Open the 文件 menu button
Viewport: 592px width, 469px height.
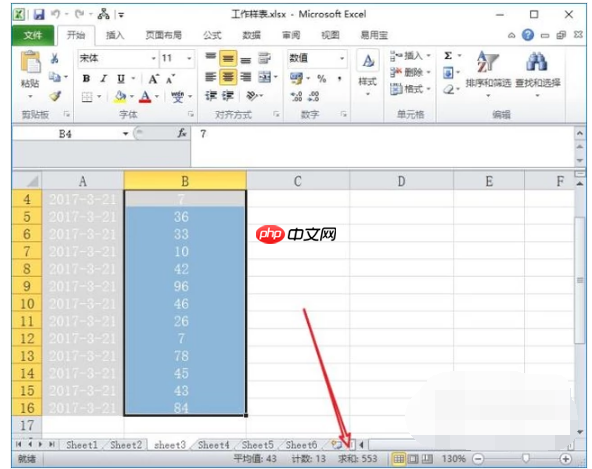coord(33,35)
